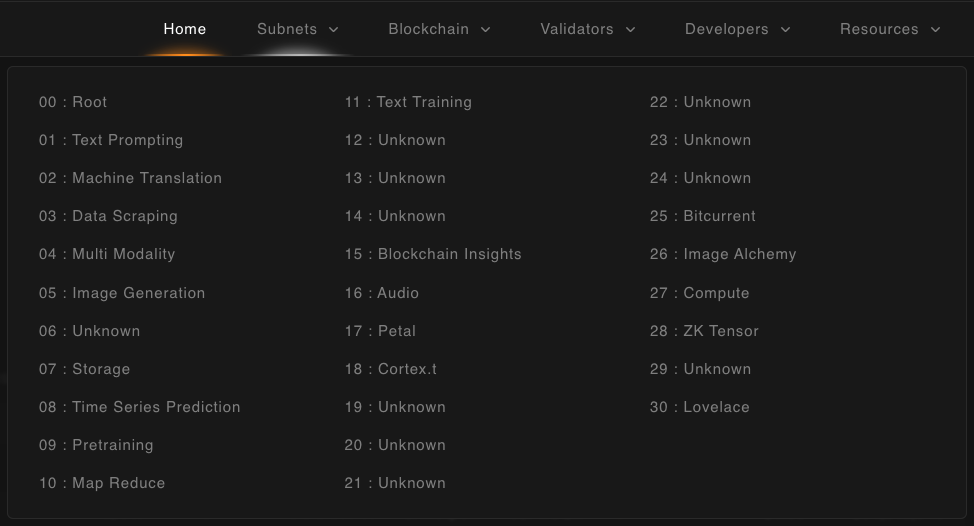Viewport: 974px width, 526px height.
Task: Open the Blockchain menu chevron
Action: [486, 30]
